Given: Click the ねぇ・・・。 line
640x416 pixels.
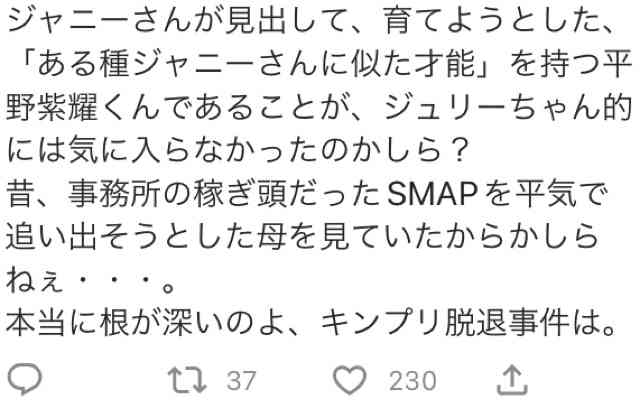Looking at the screenshot, I should 91,280.
